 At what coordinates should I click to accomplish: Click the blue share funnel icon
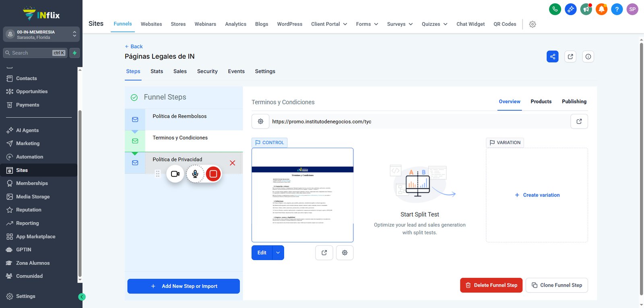553,57
